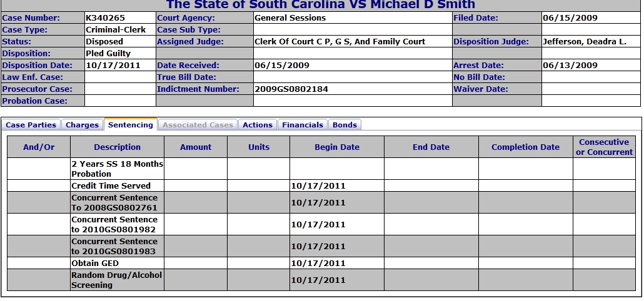
Task: Click the greyed Associated Cases tab
Action: tap(198, 125)
